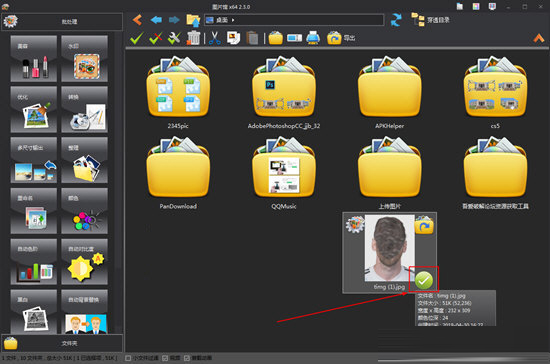Screen dimensions: 550x364
Task: Collapse the toolbar with orange up chevron
Action: point(539,38)
